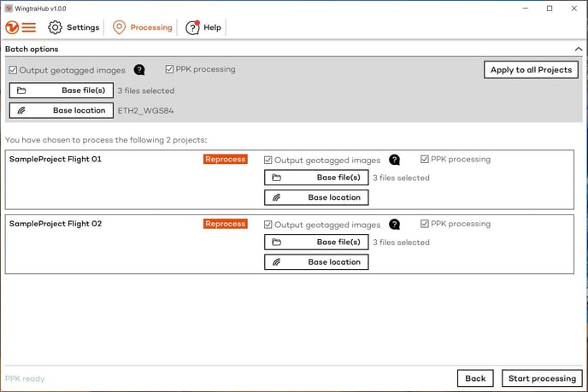Set Base location for Flight 02
This screenshot has height=392, width=588.
[316, 262]
